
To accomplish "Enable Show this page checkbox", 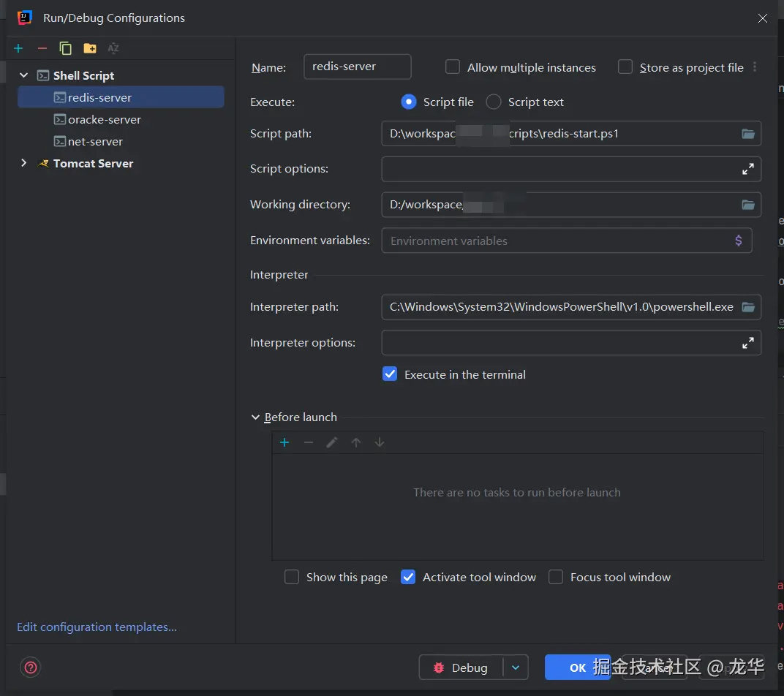I will (x=292, y=577).
